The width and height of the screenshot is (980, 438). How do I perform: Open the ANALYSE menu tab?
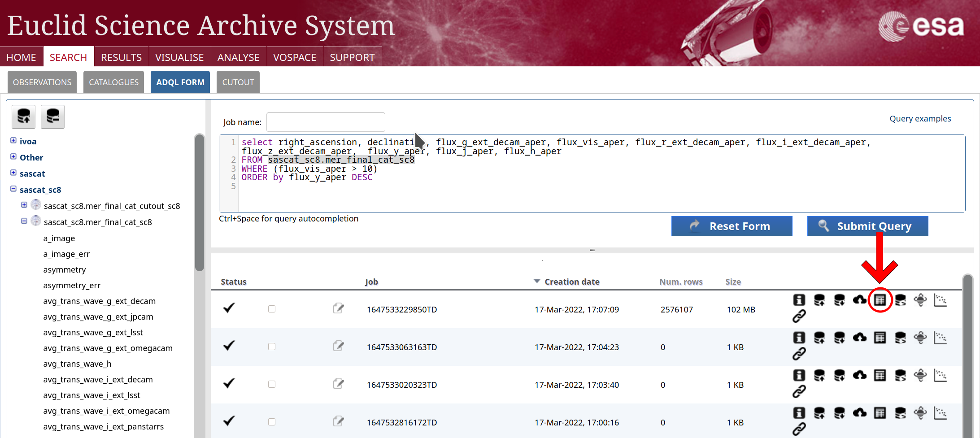click(239, 57)
